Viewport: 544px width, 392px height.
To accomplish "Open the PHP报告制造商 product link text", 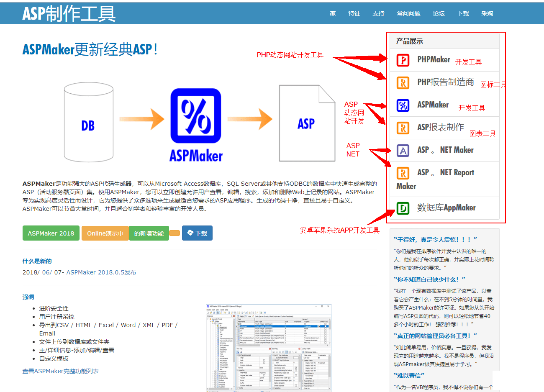I will [x=446, y=82].
